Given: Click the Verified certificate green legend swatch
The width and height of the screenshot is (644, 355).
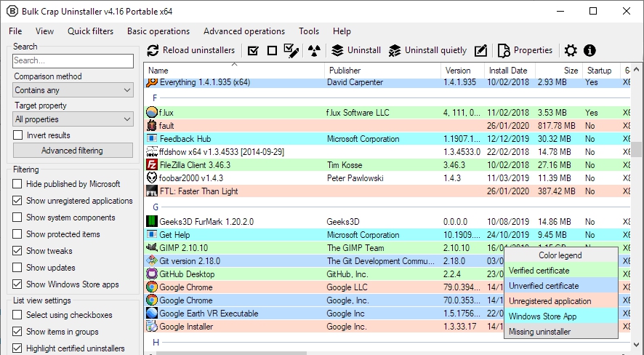Looking at the screenshot, I should (561, 271).
